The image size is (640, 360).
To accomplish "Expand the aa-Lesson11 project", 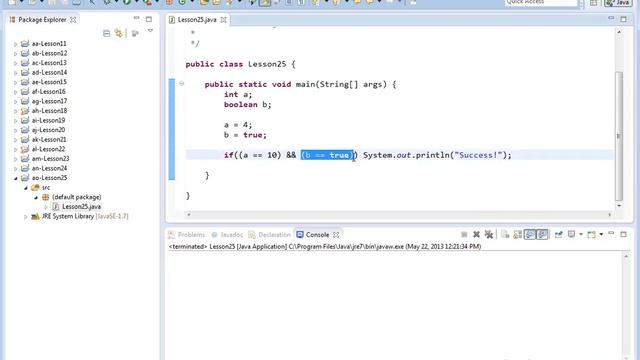I will (x=16, y=44).
